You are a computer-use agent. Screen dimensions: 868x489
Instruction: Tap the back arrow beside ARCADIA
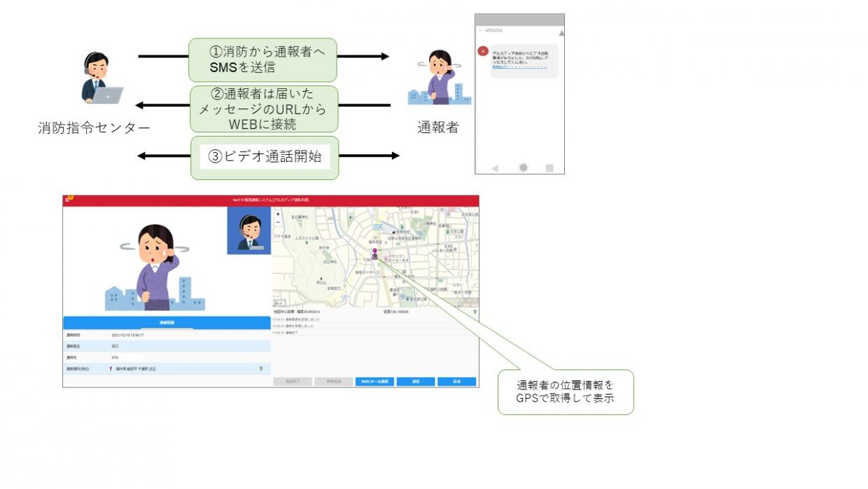(x=480, y=31)
